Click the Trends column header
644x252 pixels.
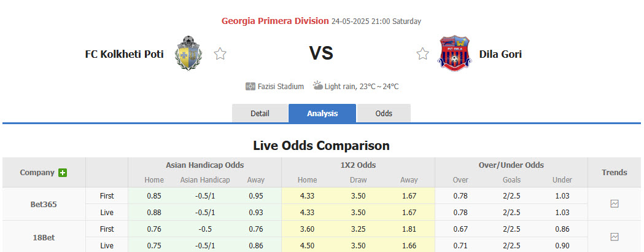click(615, 173)
